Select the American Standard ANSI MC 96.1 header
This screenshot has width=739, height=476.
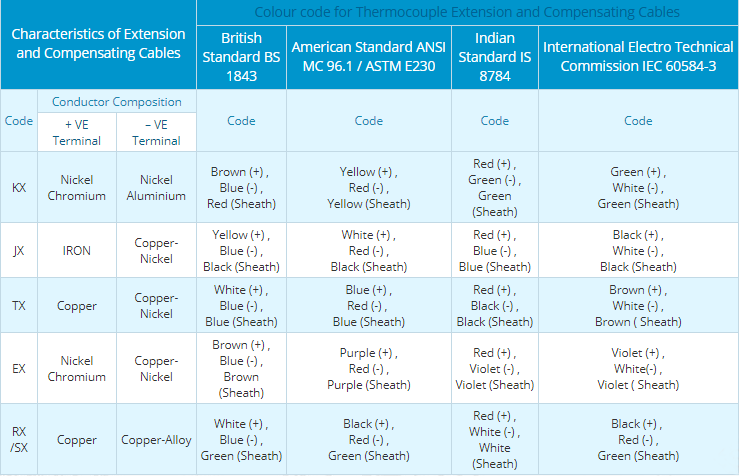pos(368,57)
